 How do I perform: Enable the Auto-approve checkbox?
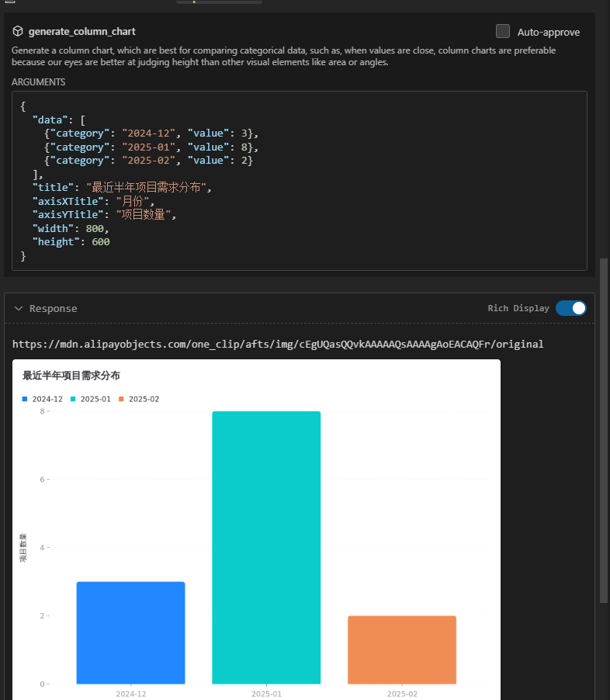tap(503, 31)
